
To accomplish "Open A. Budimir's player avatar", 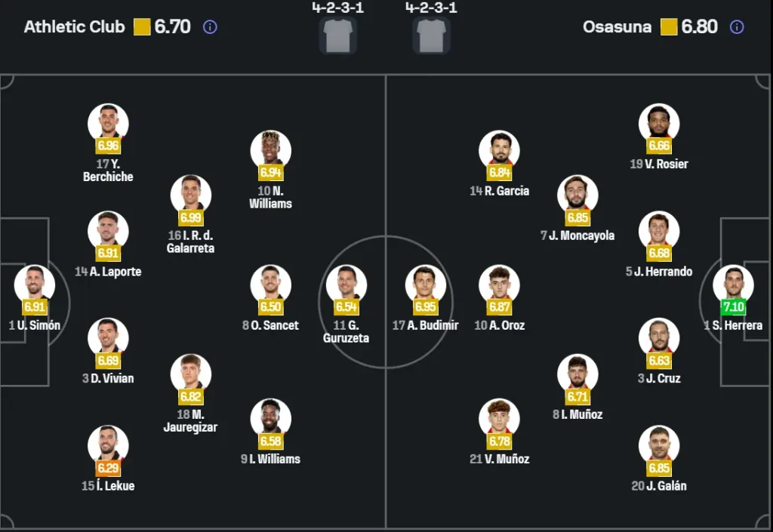I will pos(425,284).
